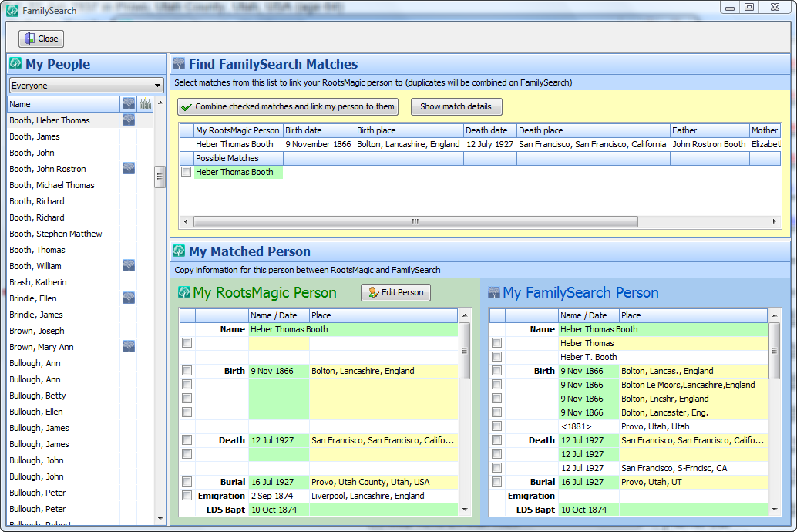The image size is (797, 532).
Task: Click the My FamilySearch Person tree icon
Action: point(494,292)
